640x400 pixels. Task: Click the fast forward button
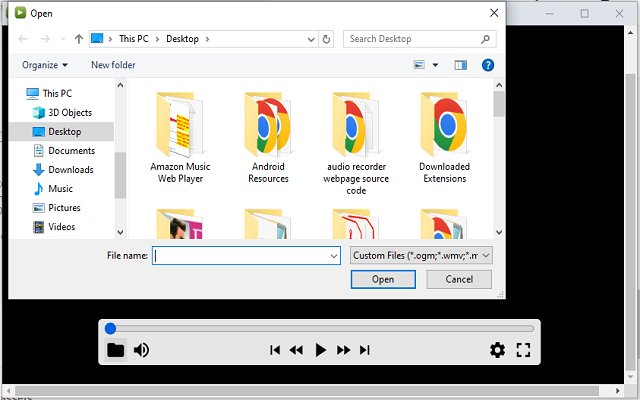pos(343,350)
